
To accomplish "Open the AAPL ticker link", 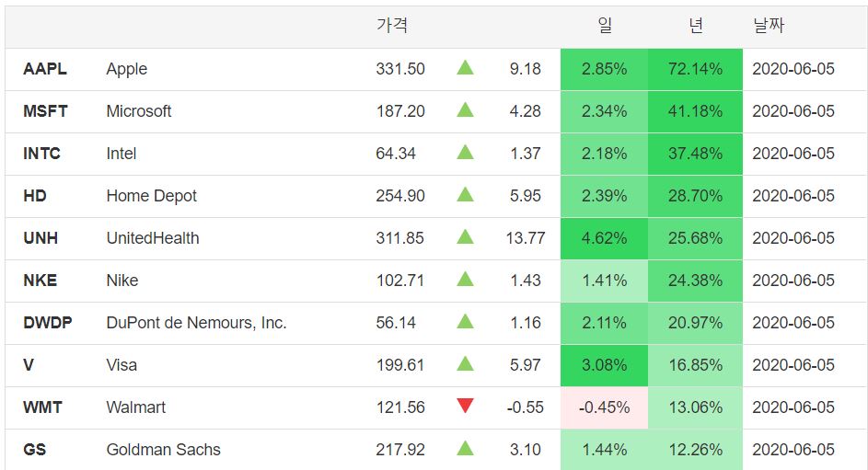I will tap(45, 69).
